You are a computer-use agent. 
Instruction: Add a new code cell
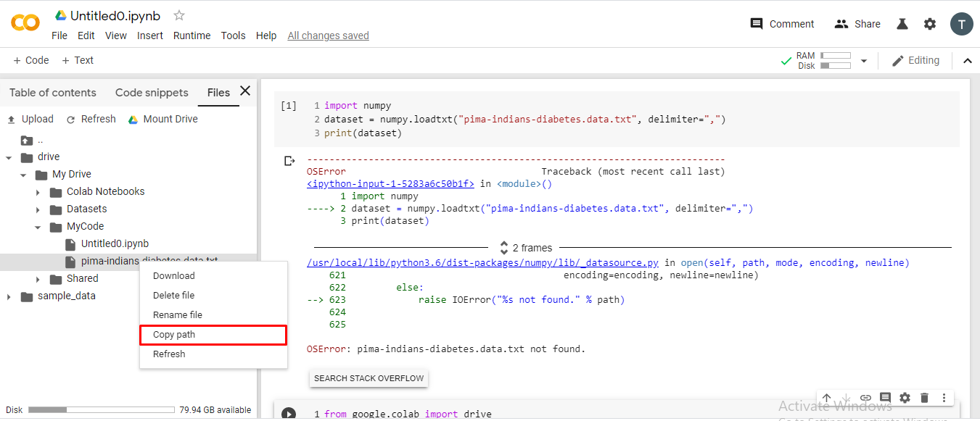(30, 59)
